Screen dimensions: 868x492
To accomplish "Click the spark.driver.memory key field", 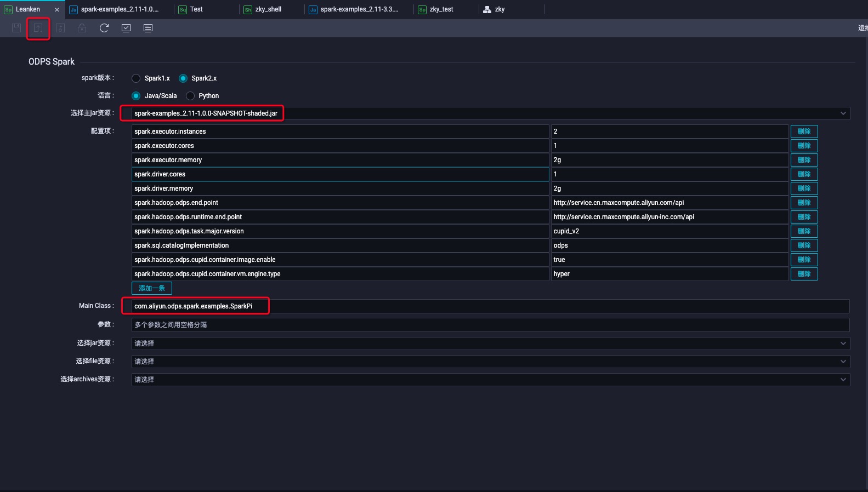I will click(x=341, y=188).
